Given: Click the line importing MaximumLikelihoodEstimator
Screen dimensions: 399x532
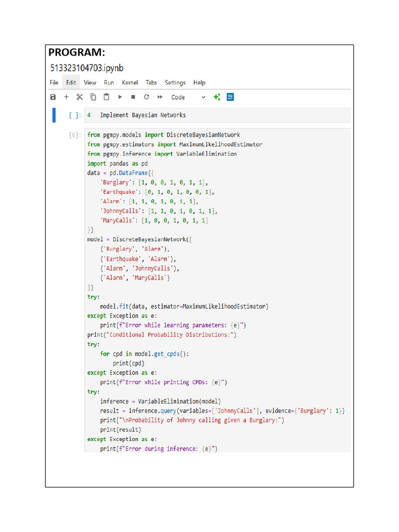Looking at the screenshot, I should (x=175, y=144).
